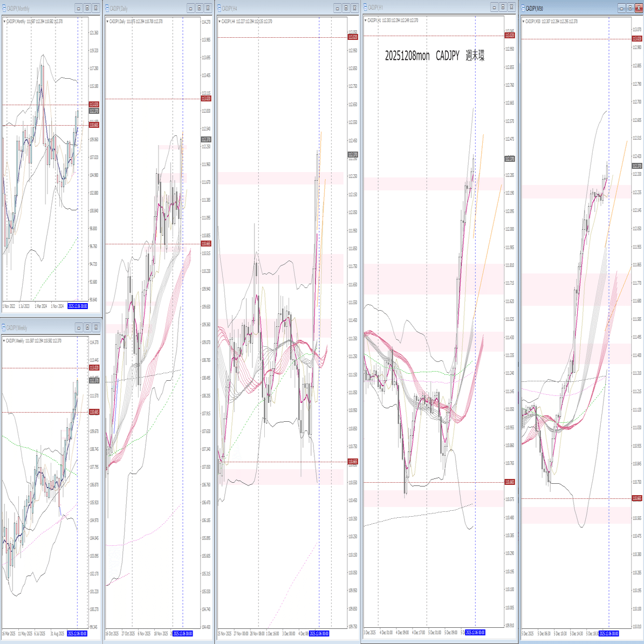
Task: Minimize the CADJPY,H1 chart window
Action: click(x=495, y=7)
